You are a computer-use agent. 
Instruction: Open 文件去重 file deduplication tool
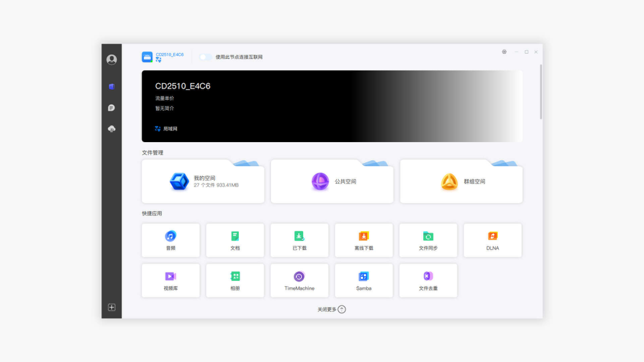point(428,280)
